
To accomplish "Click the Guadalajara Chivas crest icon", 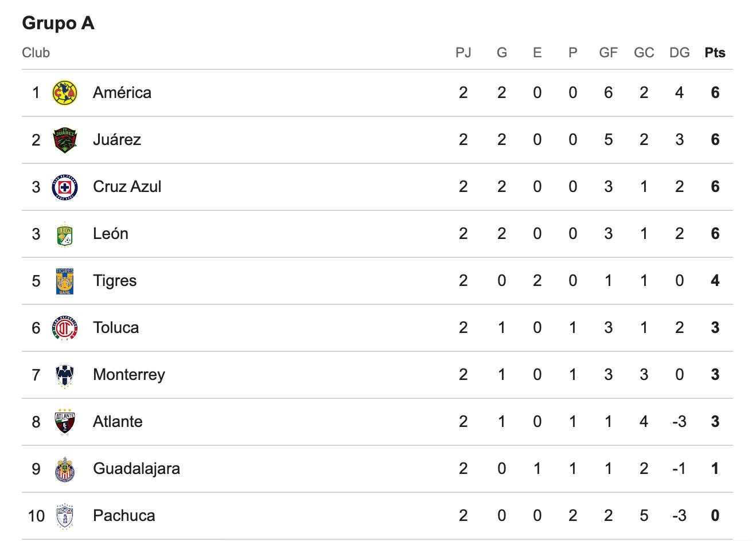I will [65, 469].
